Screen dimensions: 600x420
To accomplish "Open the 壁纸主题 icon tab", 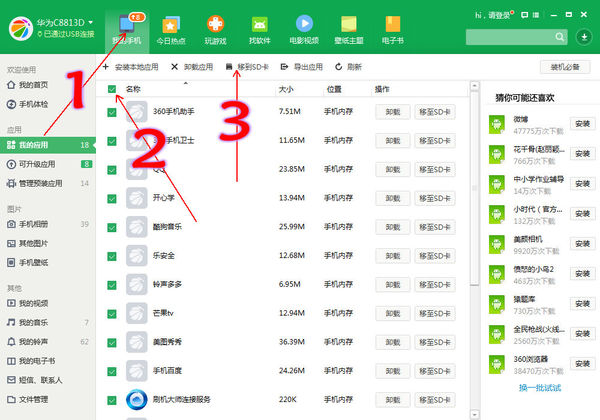I will coord(349,24).
